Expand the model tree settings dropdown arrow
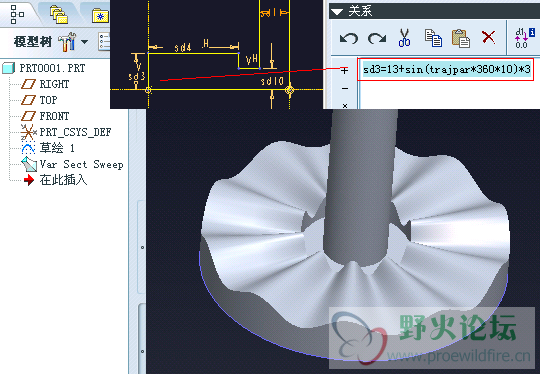 pos(84,42)
